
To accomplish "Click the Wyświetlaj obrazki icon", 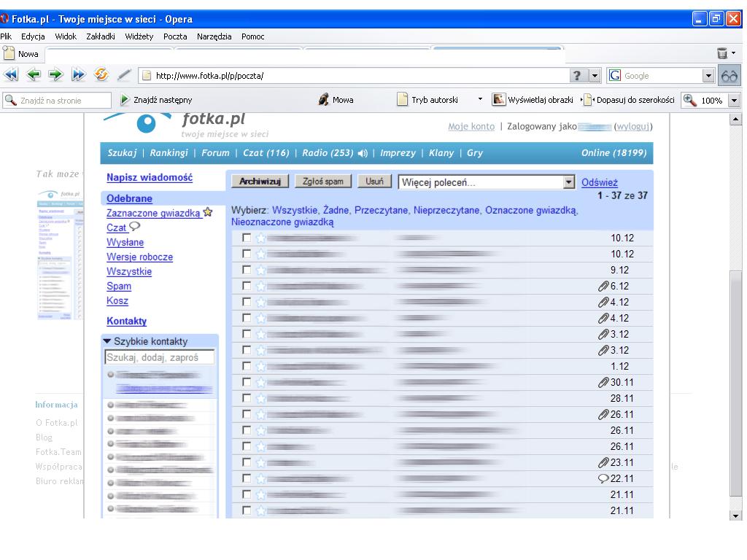I will [498, 99].
